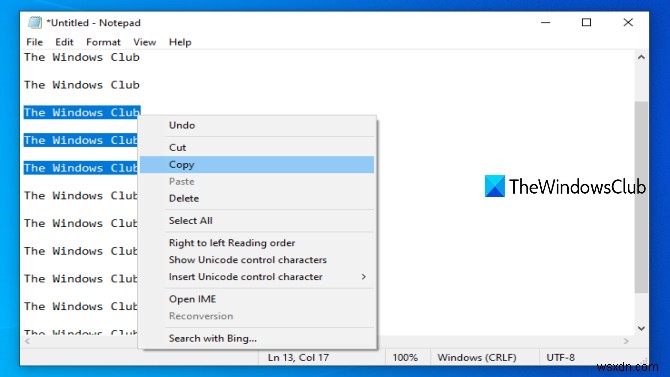670x377 pixels.
Task: Click 'Ln 13, Col 17' in status bar
Action: click(x=298, y=357)
